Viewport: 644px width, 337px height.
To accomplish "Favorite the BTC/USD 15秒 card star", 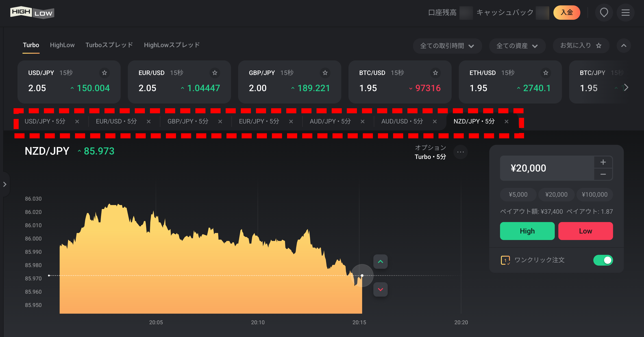I will tap(435, 73).
